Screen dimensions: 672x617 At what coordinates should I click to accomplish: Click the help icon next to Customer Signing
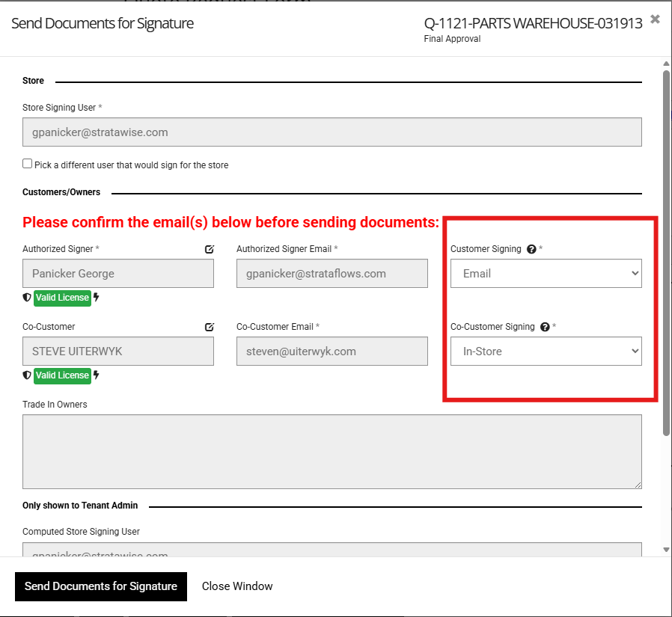531,249
